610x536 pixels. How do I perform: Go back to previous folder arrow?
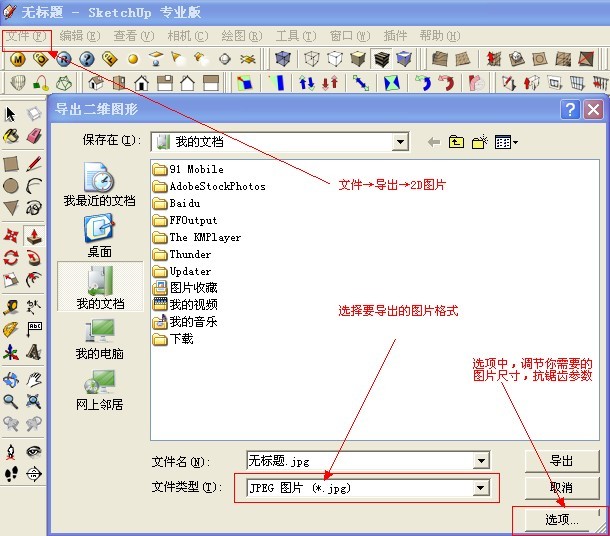point(434,142)
